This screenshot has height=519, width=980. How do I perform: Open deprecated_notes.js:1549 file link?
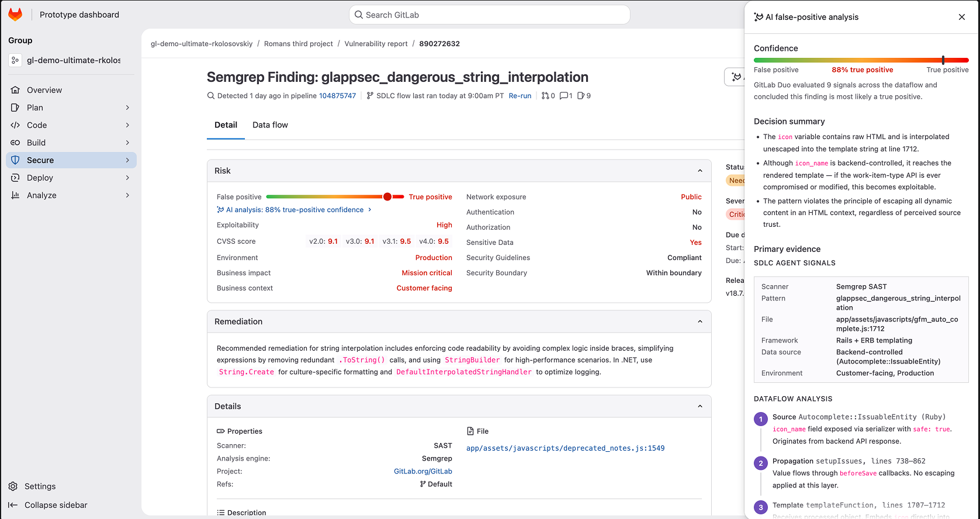tap(565, 448)
